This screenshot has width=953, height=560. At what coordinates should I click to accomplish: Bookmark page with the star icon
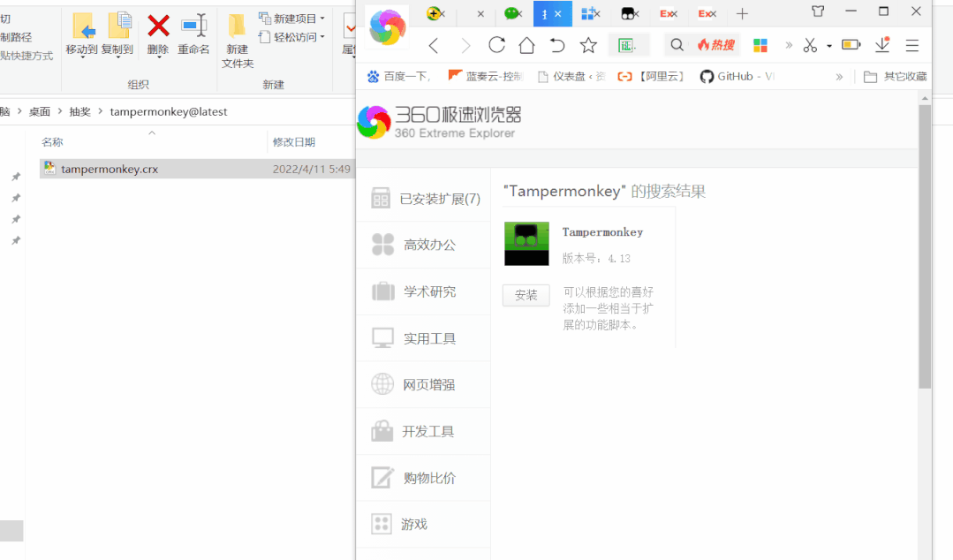pos(587,45)
